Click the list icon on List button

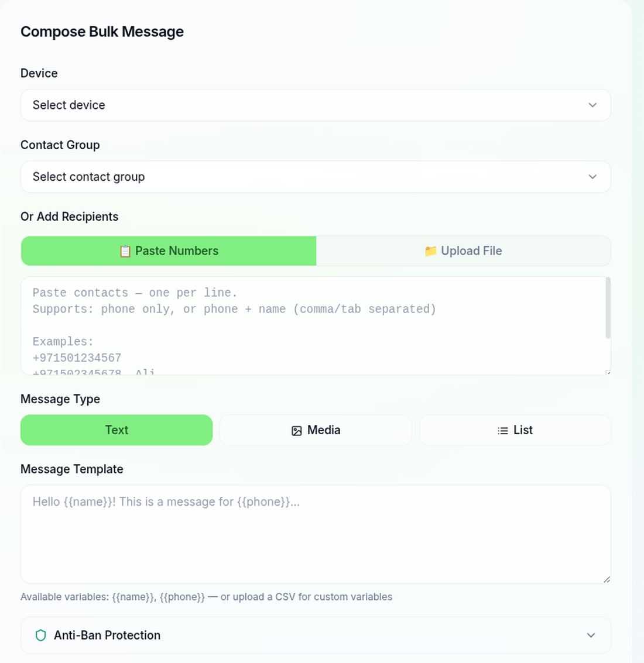click(503, 431)
